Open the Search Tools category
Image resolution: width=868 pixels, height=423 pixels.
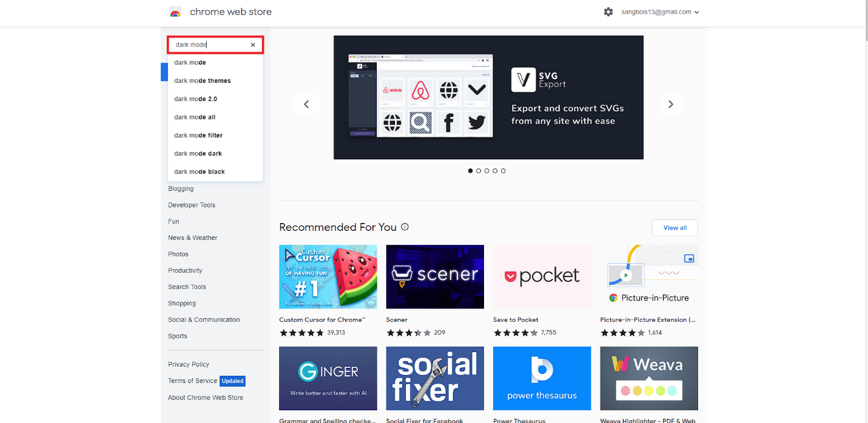coord(187,287)
